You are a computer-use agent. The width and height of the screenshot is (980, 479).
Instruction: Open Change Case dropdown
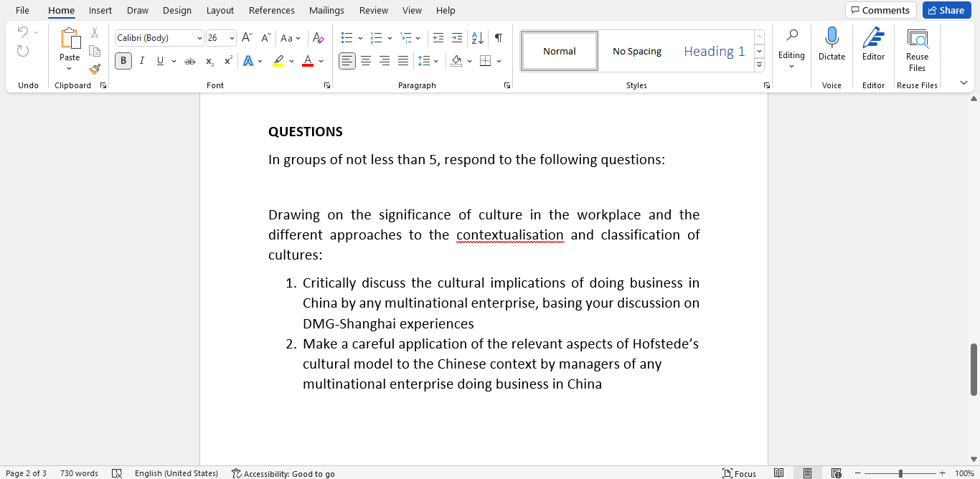291,38
